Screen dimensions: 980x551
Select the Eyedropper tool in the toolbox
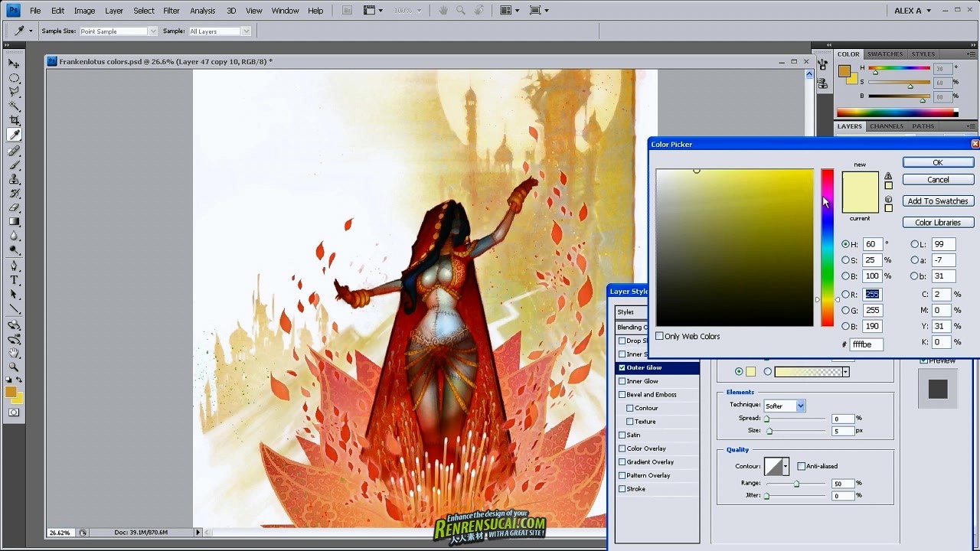(14, 135)
